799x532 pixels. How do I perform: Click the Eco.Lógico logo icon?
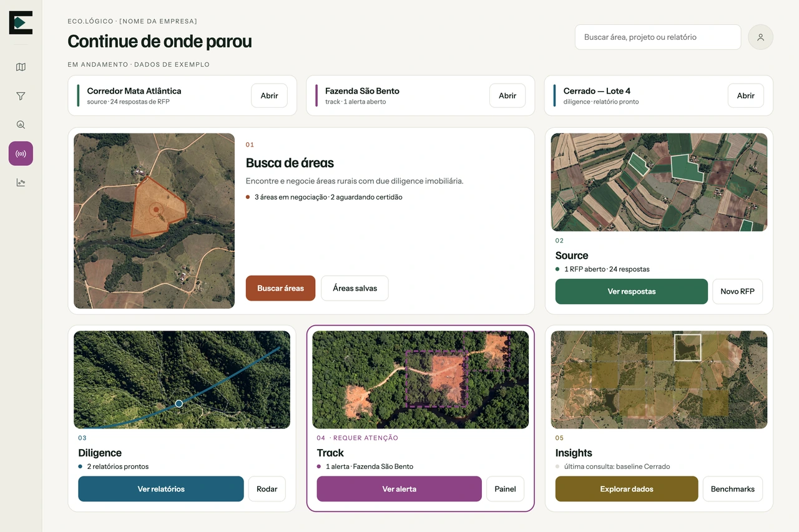21,22
